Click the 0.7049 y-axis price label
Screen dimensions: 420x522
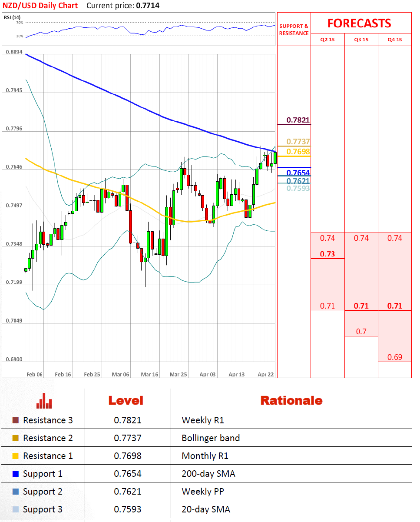point(14,321)
